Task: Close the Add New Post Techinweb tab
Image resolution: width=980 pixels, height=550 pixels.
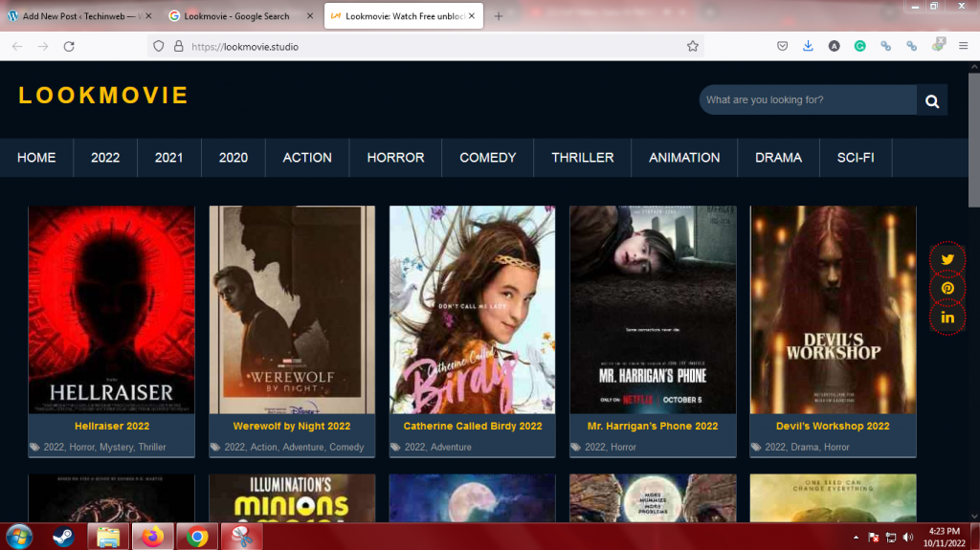Action: pos(148,16)
